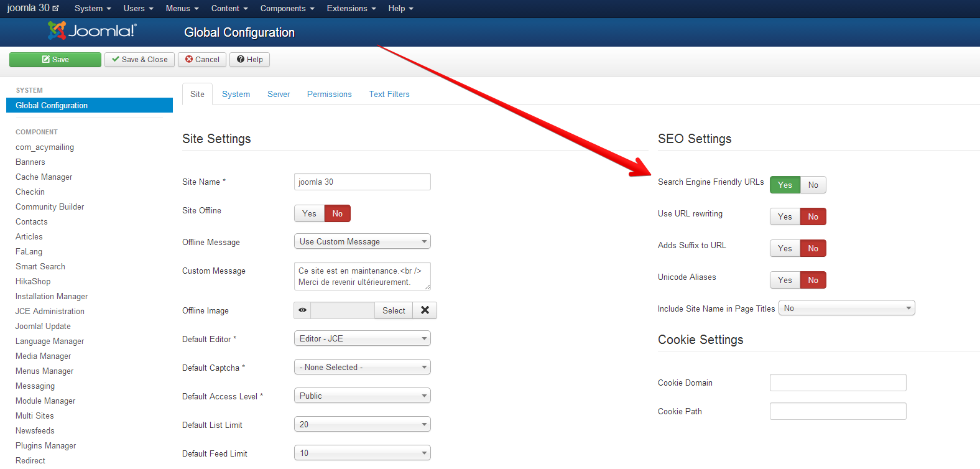This screenshot has width=980, height=469.
Task: Click Select for Offline Image
Action: 394,310
